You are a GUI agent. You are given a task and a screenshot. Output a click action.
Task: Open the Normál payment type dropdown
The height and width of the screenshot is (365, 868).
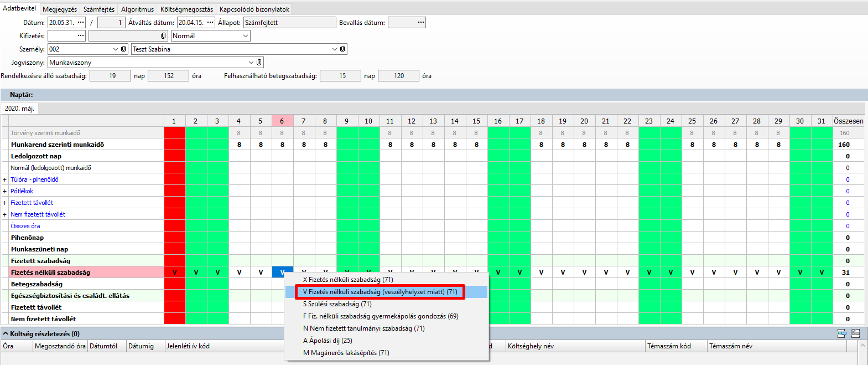pos(246,36)
